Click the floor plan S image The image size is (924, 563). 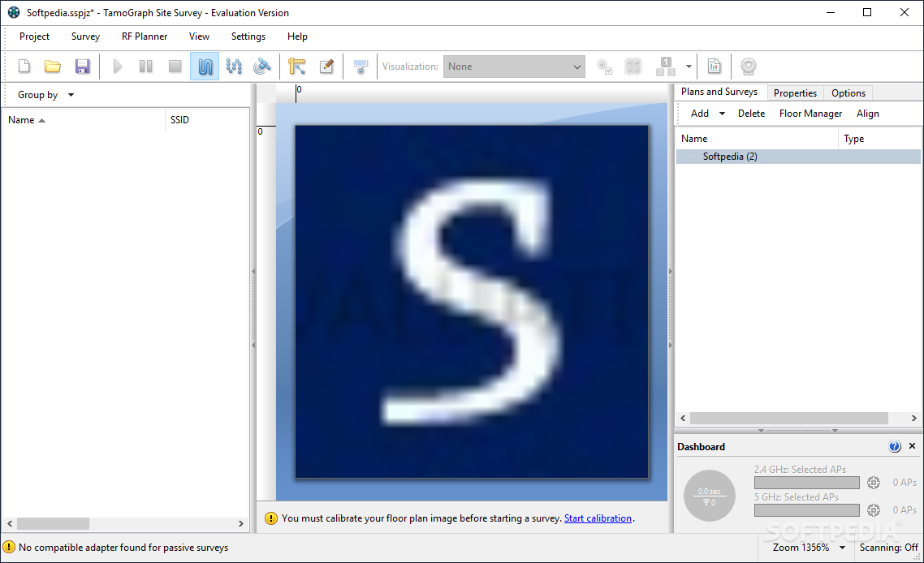[x=472, y=302]
